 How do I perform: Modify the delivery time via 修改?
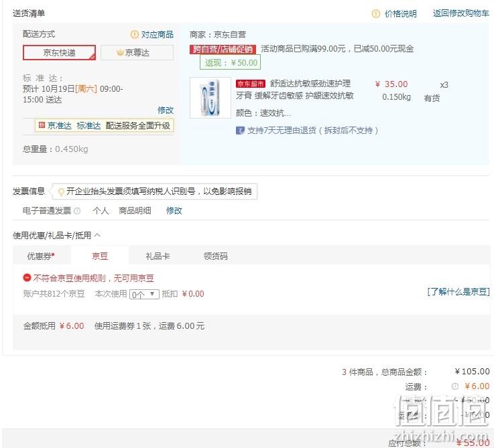[166, 110]
